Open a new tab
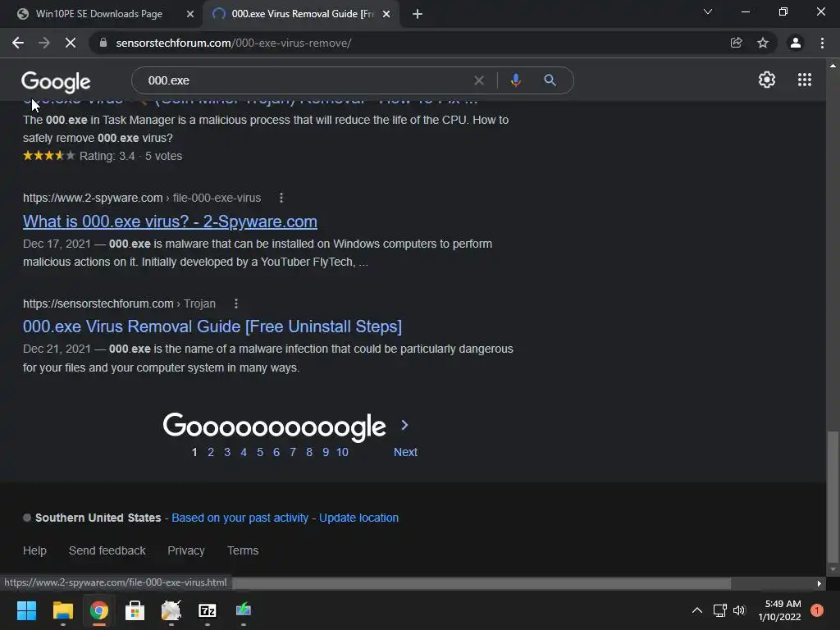The height and width of the screenshot is (630, 840). coord(418,14)
